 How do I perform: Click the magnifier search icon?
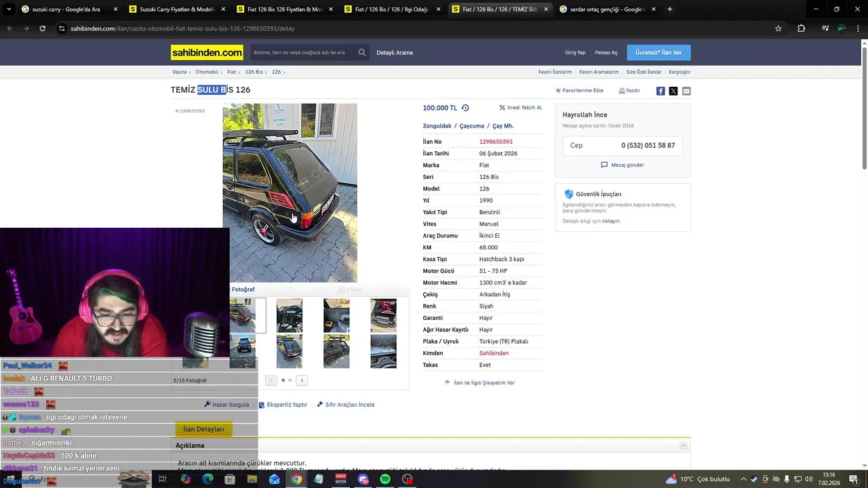click(362, 52)
